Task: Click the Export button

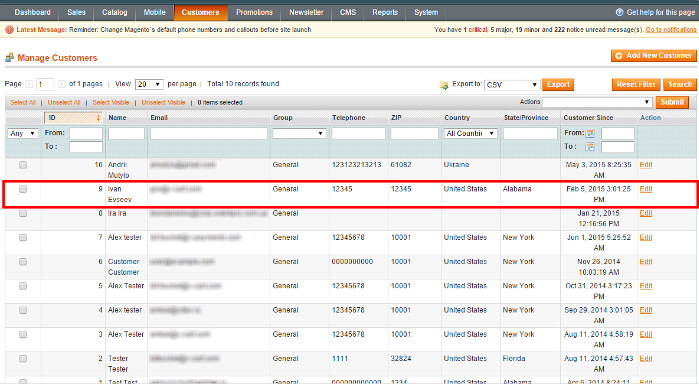Action: (558, 84)
